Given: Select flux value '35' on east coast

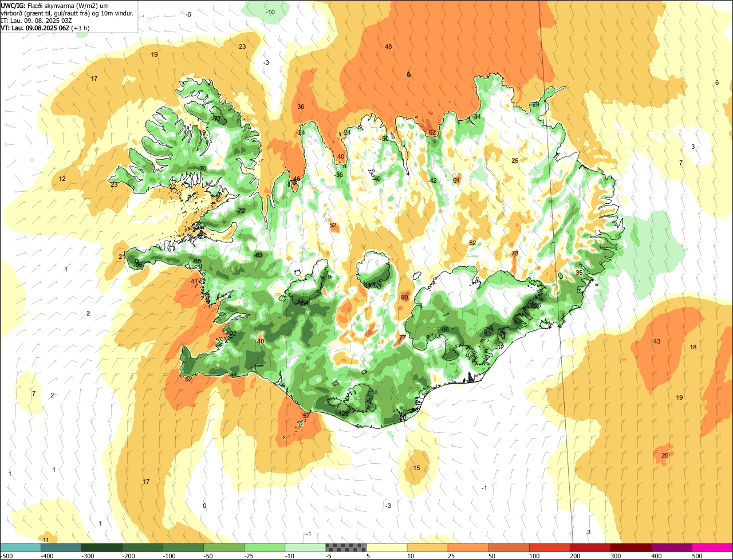Looking at the screenshot, I should (x=579, y=273).
